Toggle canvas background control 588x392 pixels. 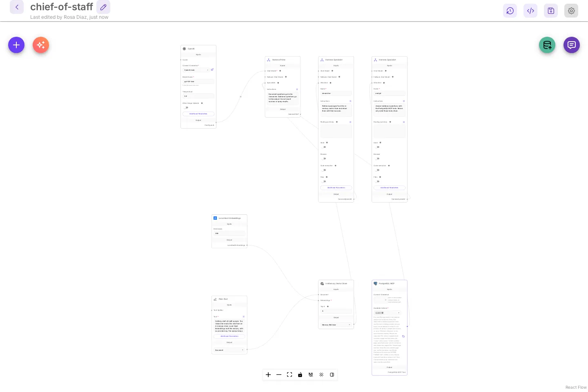321,374
